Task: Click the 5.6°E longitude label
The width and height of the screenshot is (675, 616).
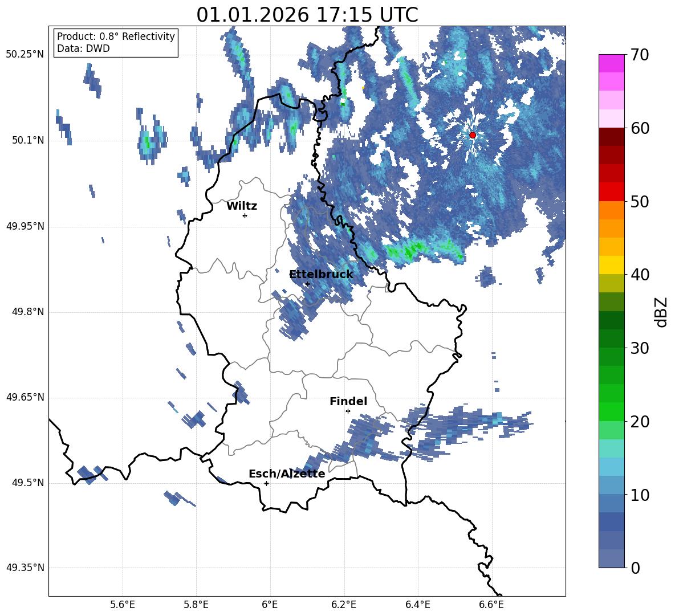Action: tap(123, 605)
